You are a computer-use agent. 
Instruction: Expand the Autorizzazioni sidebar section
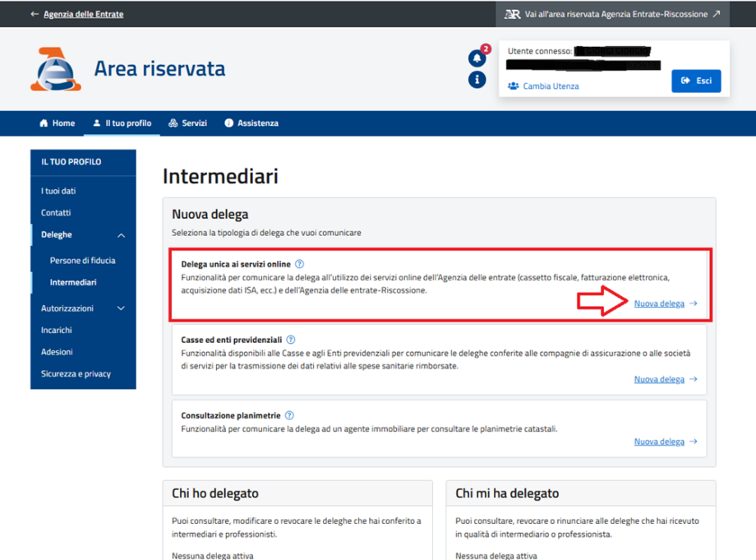pyautogui.click(x=121, y=308)
